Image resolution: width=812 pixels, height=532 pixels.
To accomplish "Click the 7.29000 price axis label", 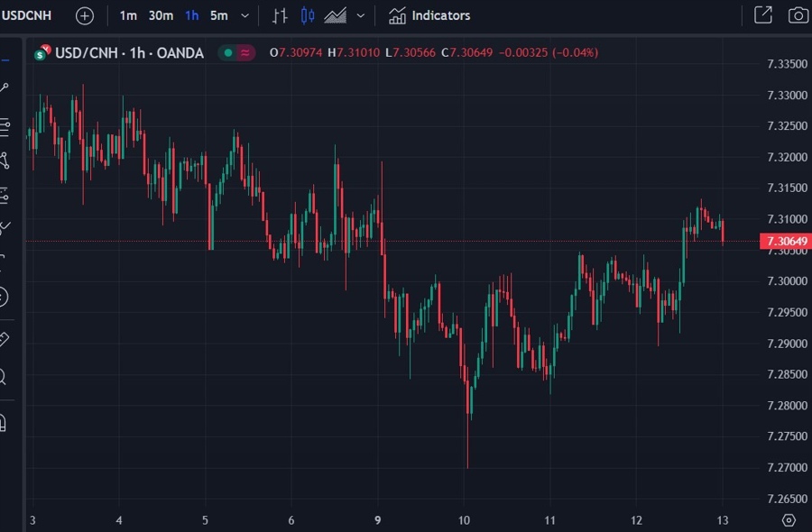I will [x=787, y=344].
